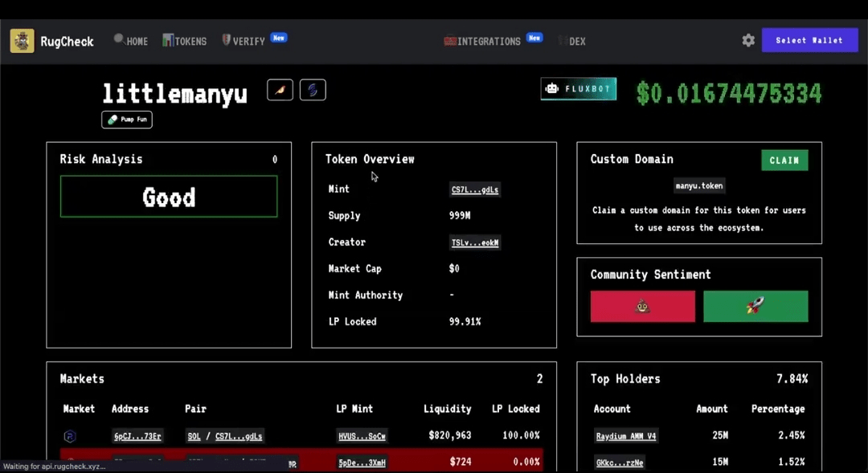Go to the Home nav item
Viewport: 868px width, 473px height.
click(131, 41)
